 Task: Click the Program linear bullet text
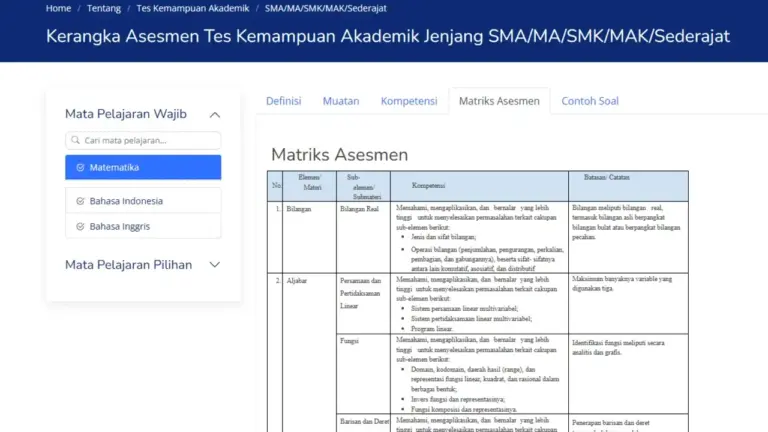tap(432, 329)
